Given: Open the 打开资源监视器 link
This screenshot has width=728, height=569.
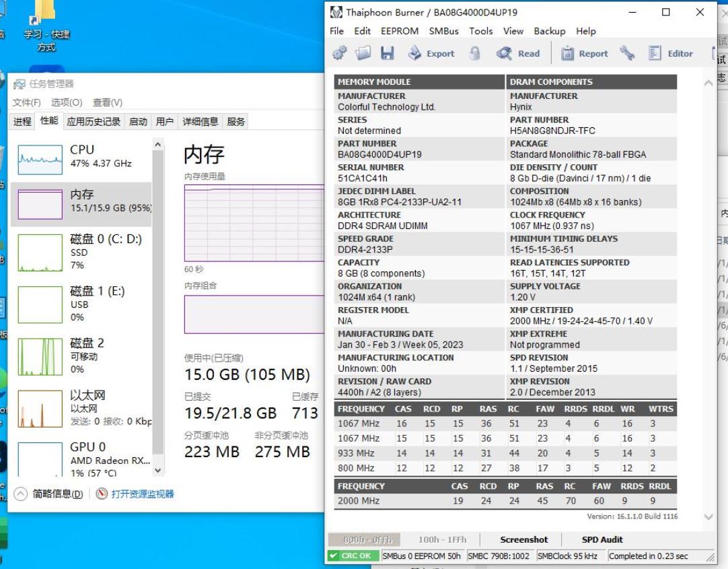Looking at the screenshot, I should pos(142,494).
